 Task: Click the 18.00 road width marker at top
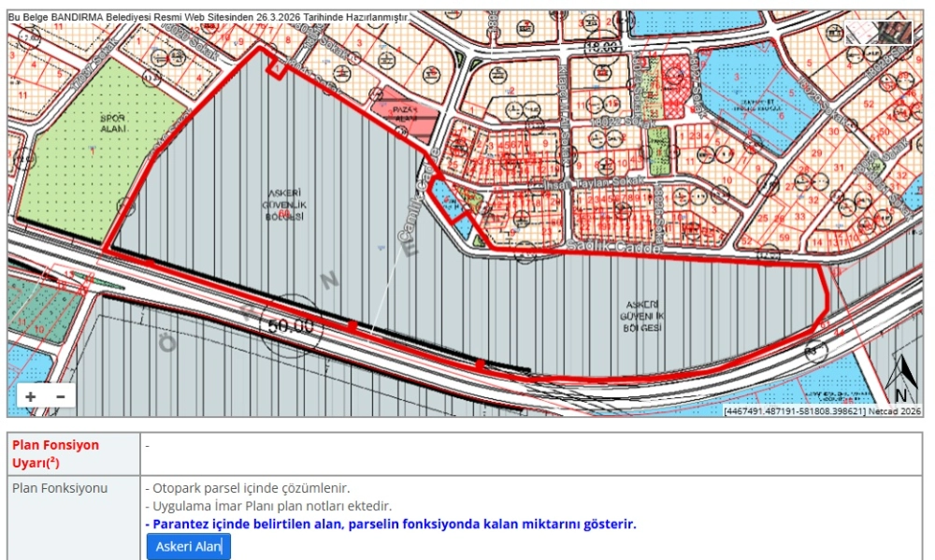(x=602, y=45)
